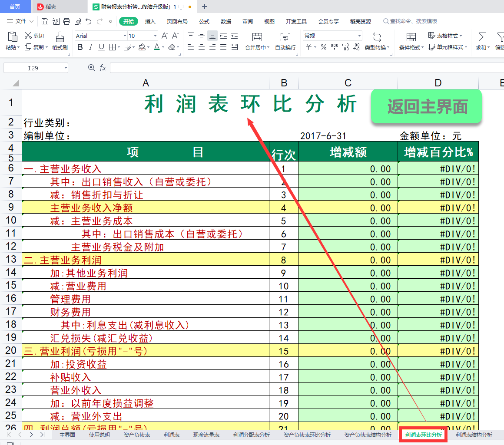This screenshot has width=504, height=445.
Task: Expand the Name Box dropdown showing I29
Action: click(x=66, y=68)
